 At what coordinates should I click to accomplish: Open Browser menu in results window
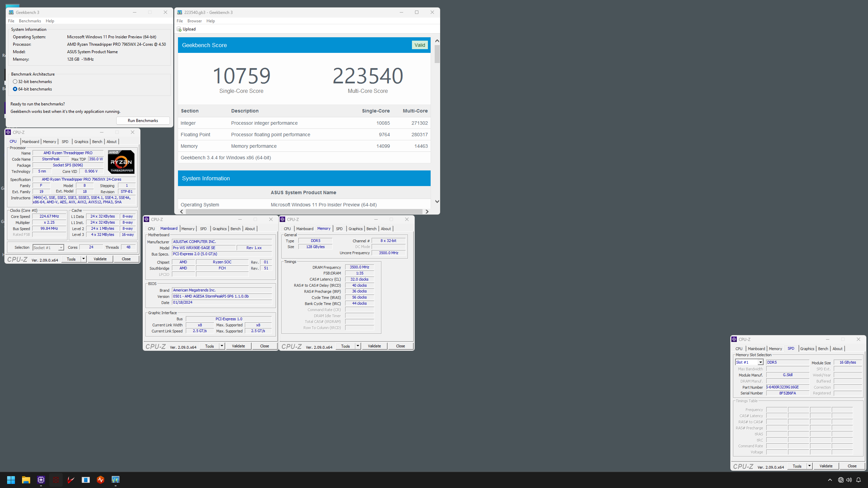coord(195,21)
